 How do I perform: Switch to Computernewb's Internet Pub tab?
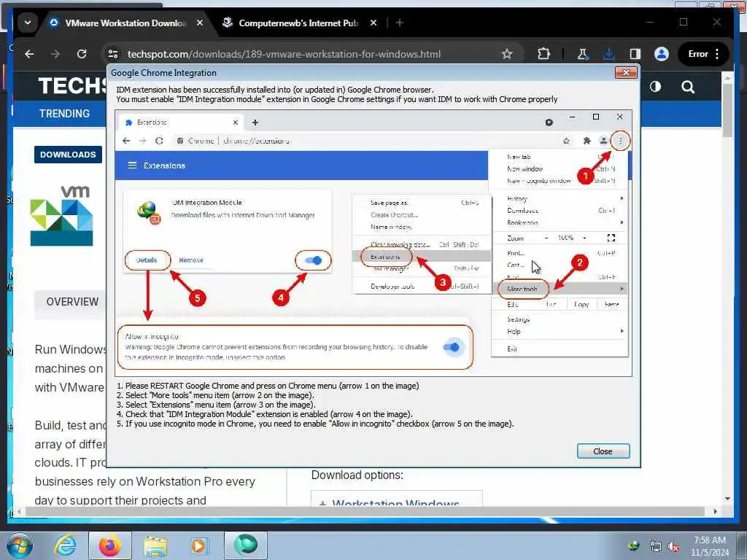click(x=298, y=23)
